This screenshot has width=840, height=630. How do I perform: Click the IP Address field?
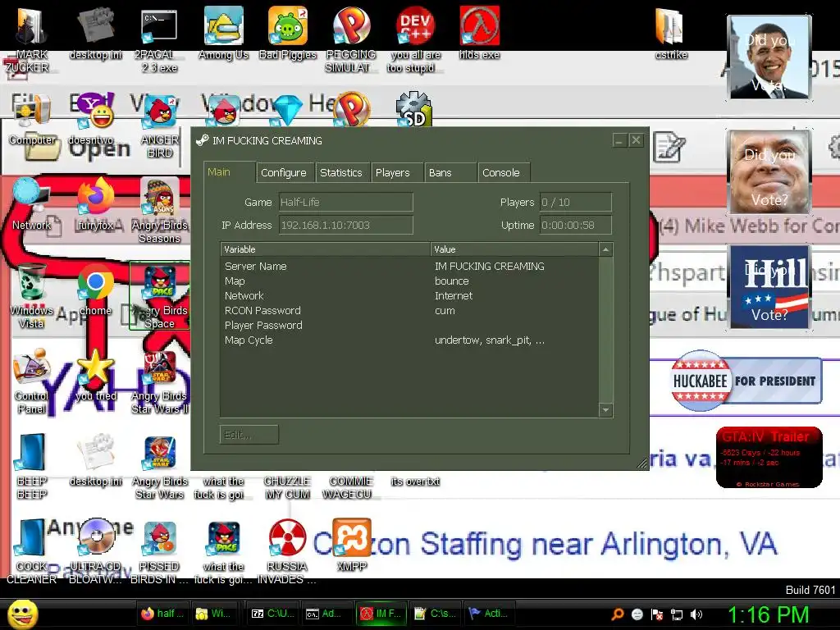coord(345,225)
